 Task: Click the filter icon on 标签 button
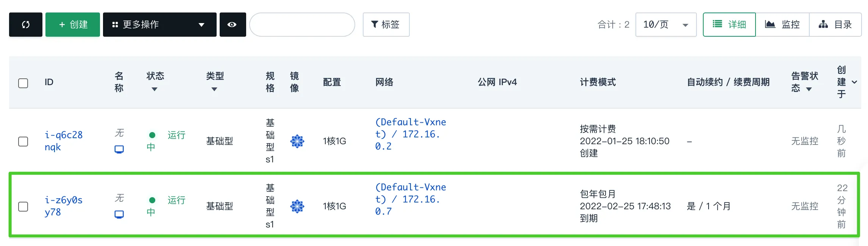375,25
